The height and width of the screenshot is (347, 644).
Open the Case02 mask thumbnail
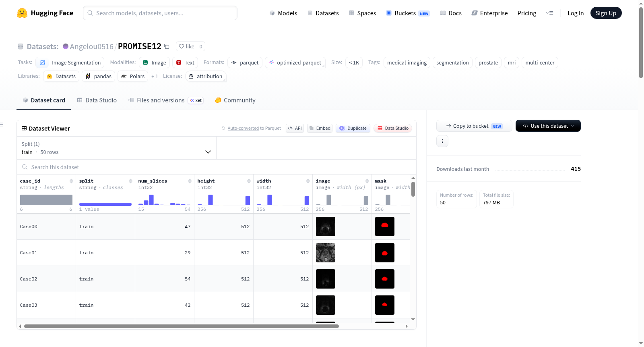tap(385, 279)
